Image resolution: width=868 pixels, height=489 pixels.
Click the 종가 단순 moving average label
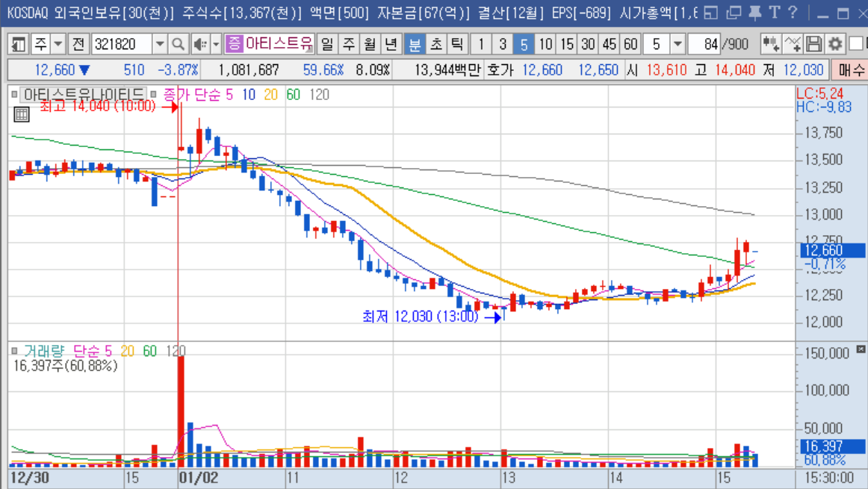pos(191,95)
